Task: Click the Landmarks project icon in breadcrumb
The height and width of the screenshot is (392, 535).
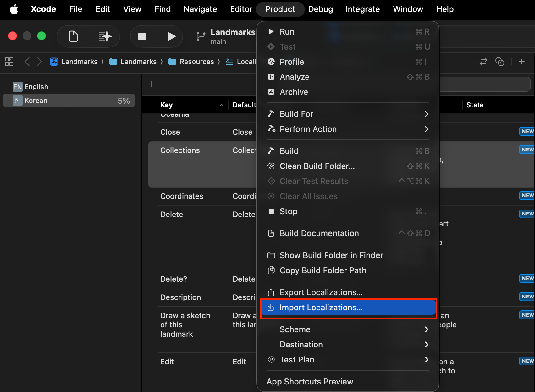Action: click(54, 62)
